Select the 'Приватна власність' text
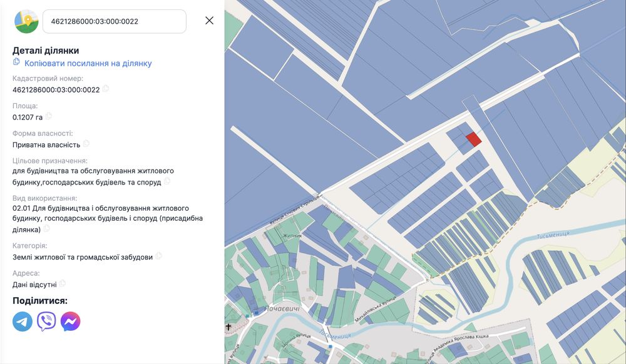 point(46,144)
